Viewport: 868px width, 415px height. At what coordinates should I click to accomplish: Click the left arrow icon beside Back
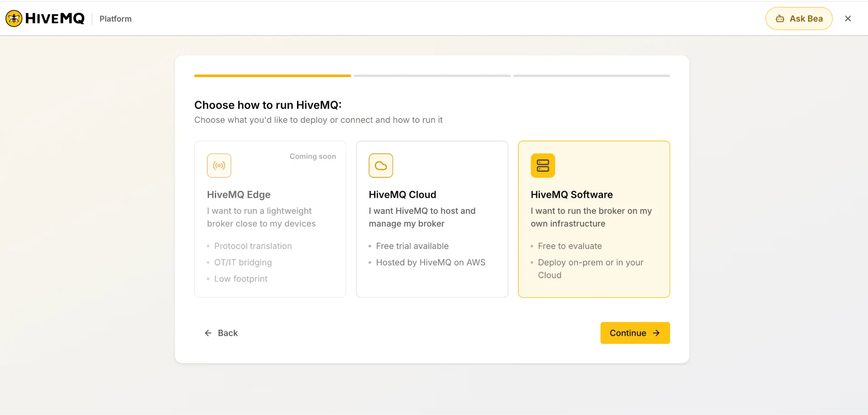tap(208, 333)
